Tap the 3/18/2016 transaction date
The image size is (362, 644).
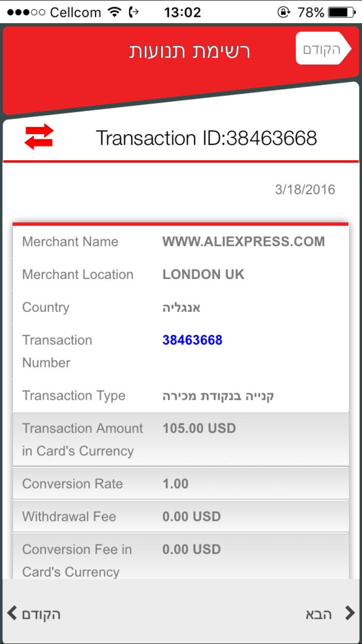pyautogui.click(x=305, y=189)
